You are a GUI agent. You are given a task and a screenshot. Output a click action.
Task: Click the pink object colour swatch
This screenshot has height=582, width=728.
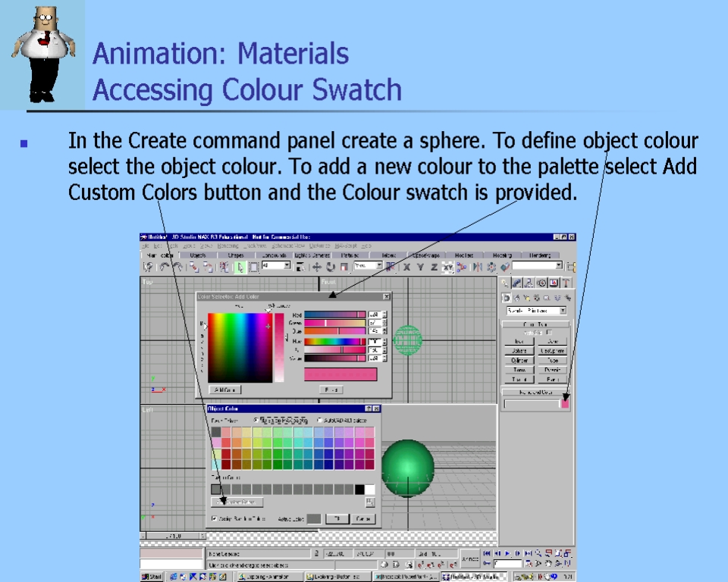click(x=563, y=404)
